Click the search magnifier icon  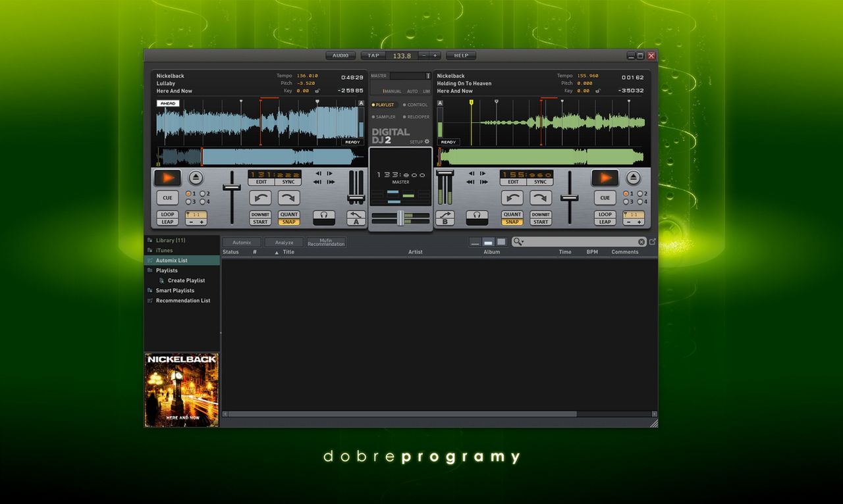(518, 242)
